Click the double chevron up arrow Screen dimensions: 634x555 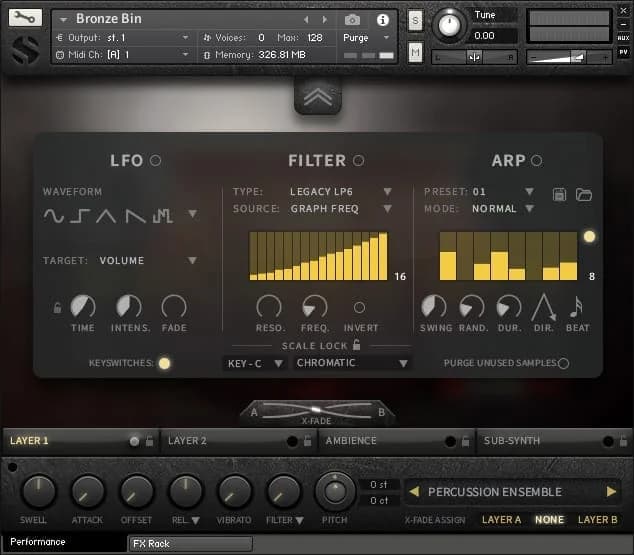[316, 96]
